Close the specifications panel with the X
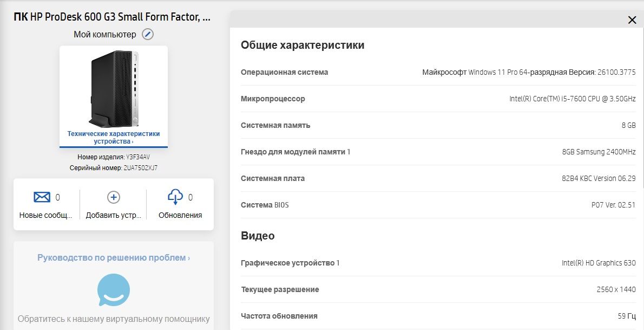This screenshot has height=330, width=644. coord(632,20)
